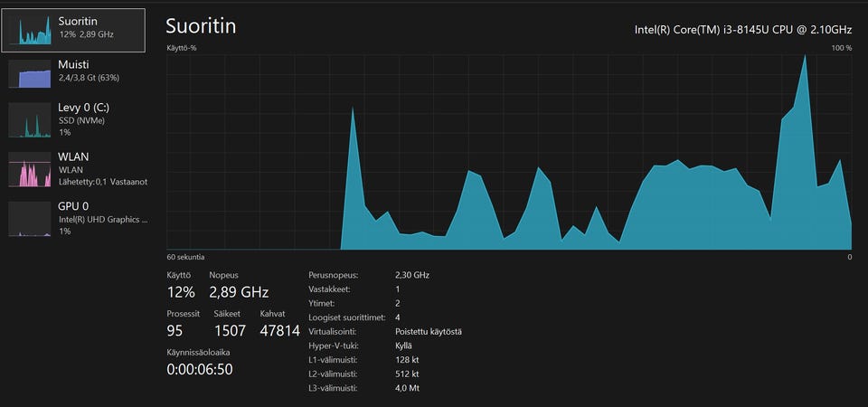Select the Suoritin CPU mini graph thumbnail
The image size is (868, 407).
(x=30, y=31)
